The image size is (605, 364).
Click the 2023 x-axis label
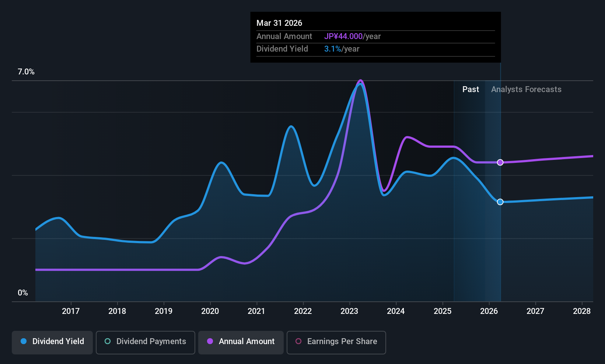[x=349, y=311]
